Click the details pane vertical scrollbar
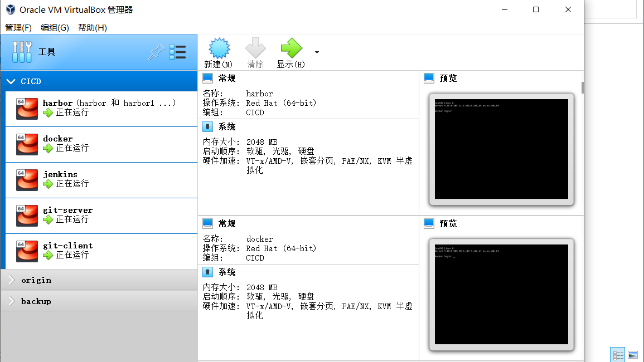This screenshot has width=644, height=362. tap(583, 87)
